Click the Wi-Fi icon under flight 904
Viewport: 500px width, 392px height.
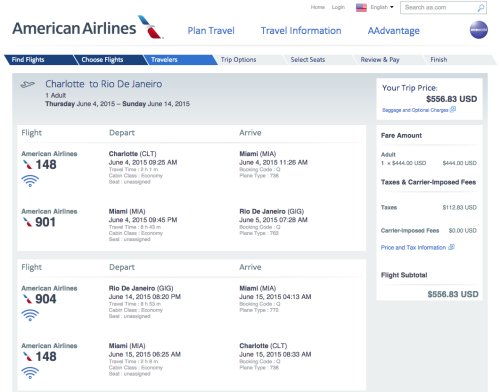click(30, 315)
